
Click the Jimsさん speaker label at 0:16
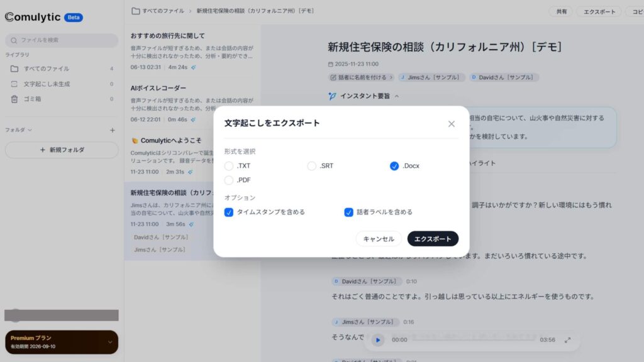click(365, 322)
